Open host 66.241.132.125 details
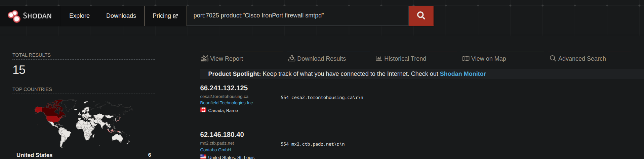644x159 pixels. coord(224,88)
